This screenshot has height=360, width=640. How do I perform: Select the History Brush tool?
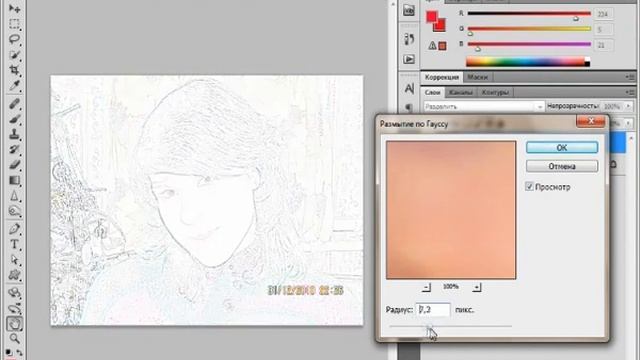(14, 149)
